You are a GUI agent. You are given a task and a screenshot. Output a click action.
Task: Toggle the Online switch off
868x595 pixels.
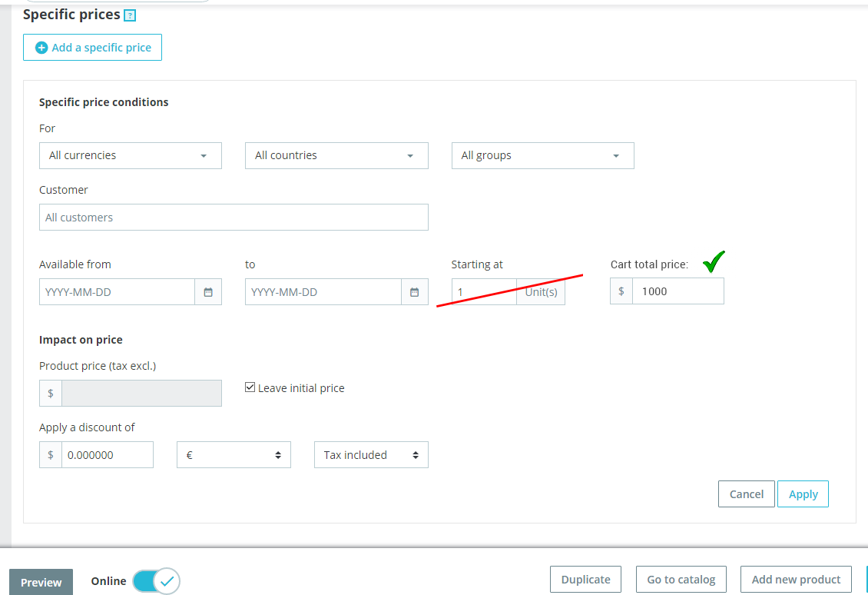pos(156,581)
